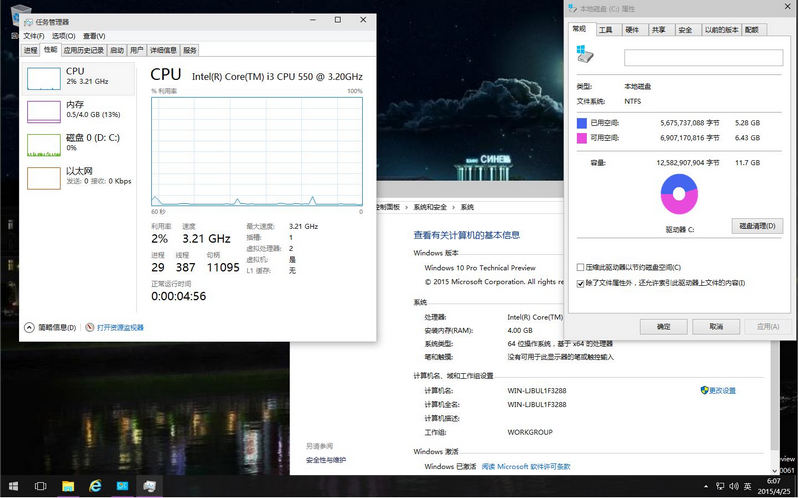Screen dimensions: 799x498
Task: Open 阅读 Microsoft 软件许可条款 link
Action: 526,466
